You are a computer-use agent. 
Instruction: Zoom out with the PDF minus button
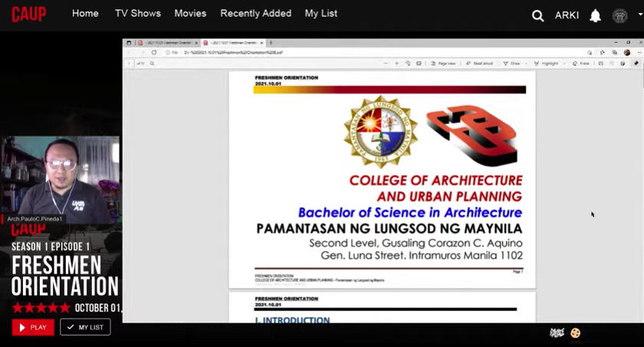click(386, 63)
